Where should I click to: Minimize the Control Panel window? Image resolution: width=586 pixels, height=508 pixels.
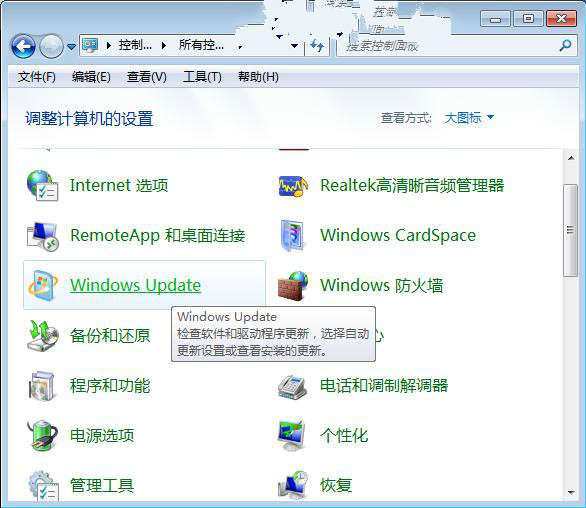pos(495,19)
